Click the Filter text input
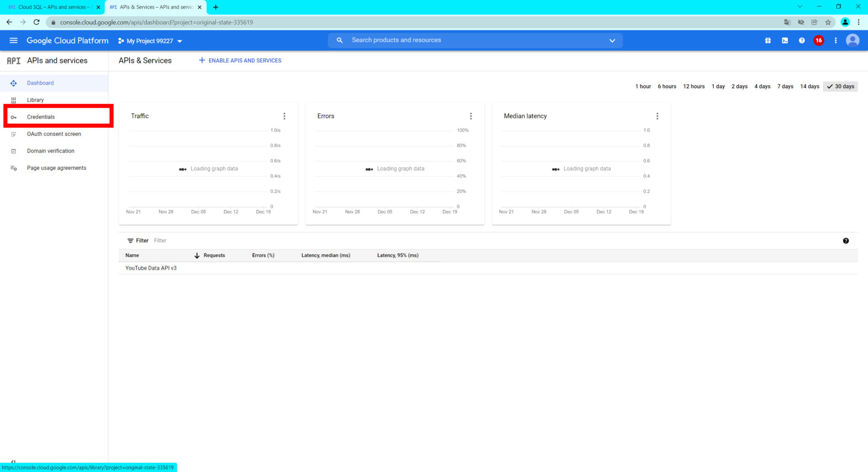 coord(160,241)
